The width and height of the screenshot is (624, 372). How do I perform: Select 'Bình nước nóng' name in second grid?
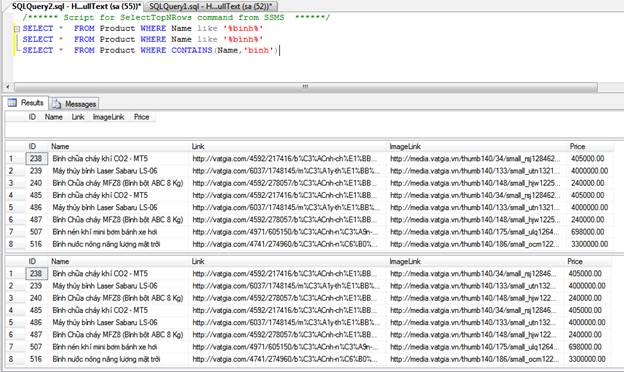click(x=106, y=244)
